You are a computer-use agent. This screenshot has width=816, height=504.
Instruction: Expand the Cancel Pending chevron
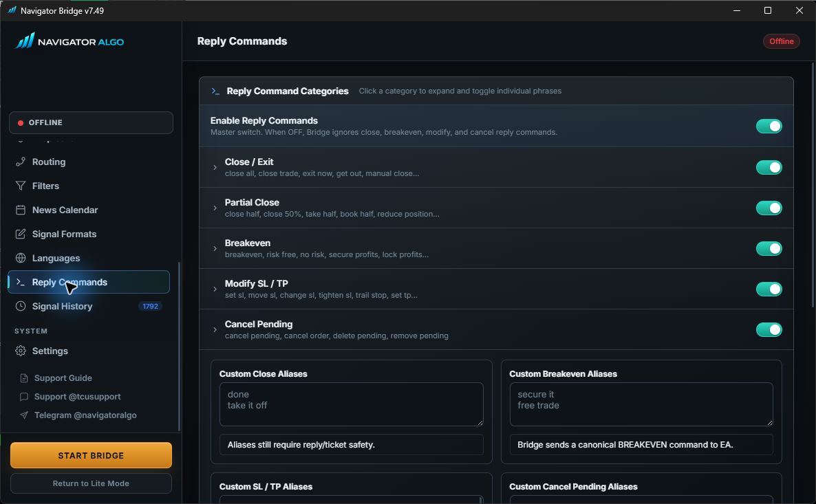pos(215,330)
